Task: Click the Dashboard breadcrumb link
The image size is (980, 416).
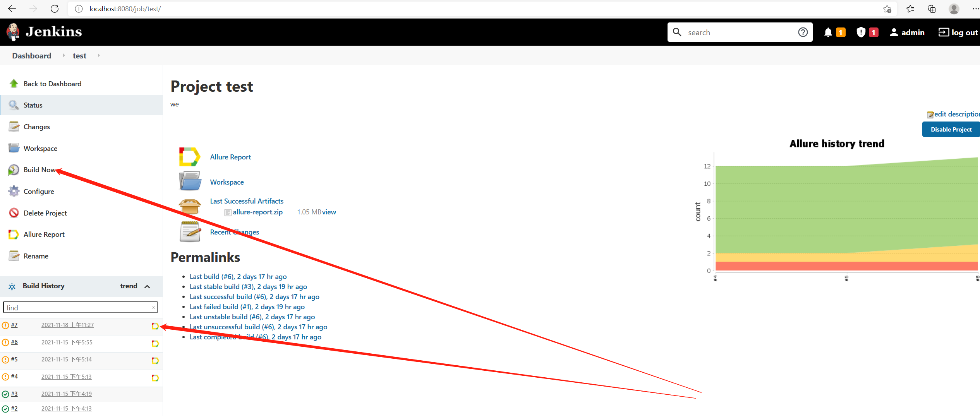Action: click(x=32, y=56)
